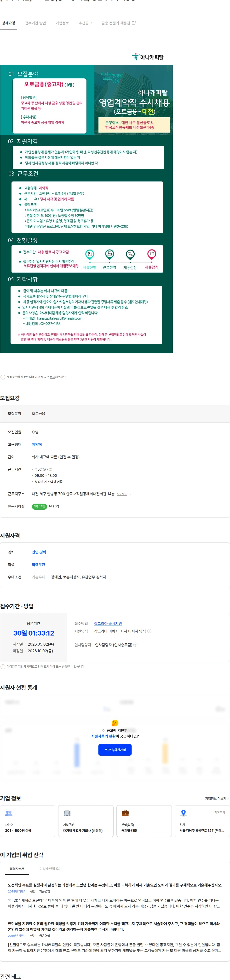Open 지도보기 link in 위치 card
The width and height of the screenshot is (230, 980).
click(219, 812)
